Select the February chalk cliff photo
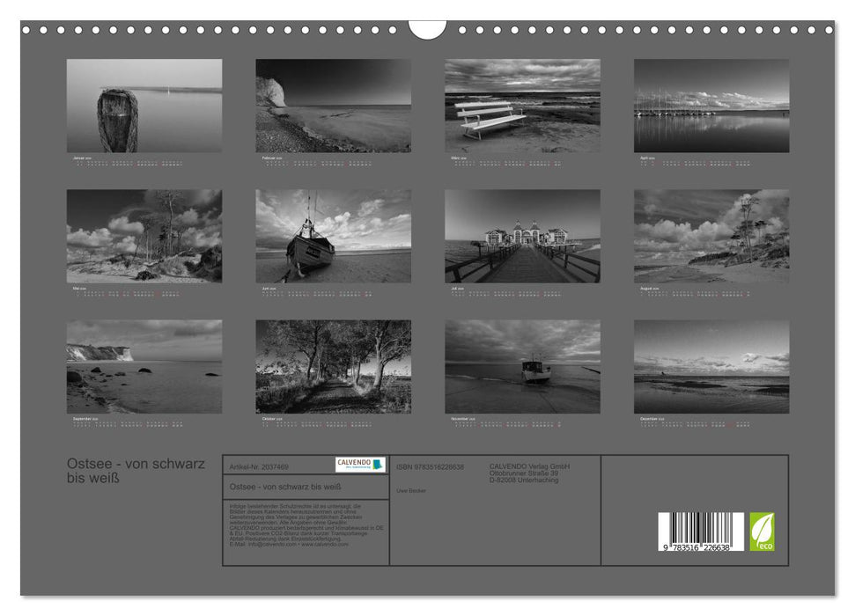 pos(333,106)
